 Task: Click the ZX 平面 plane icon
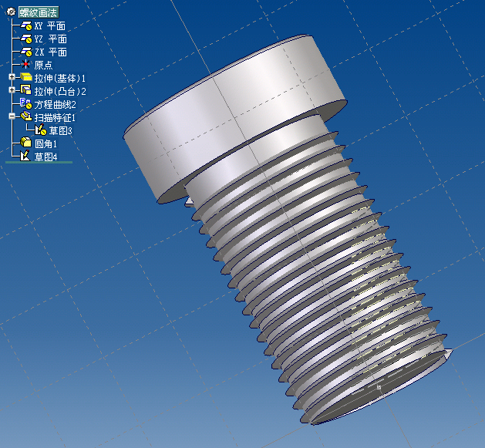[x=26, y=52]
